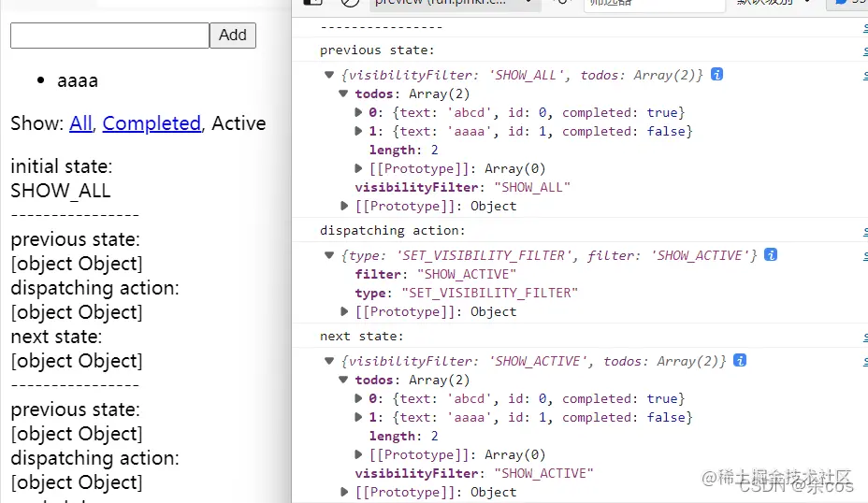
Task: Select the visibilityFilter: "SHOW_ALL" property row
Action: [462, 187]
